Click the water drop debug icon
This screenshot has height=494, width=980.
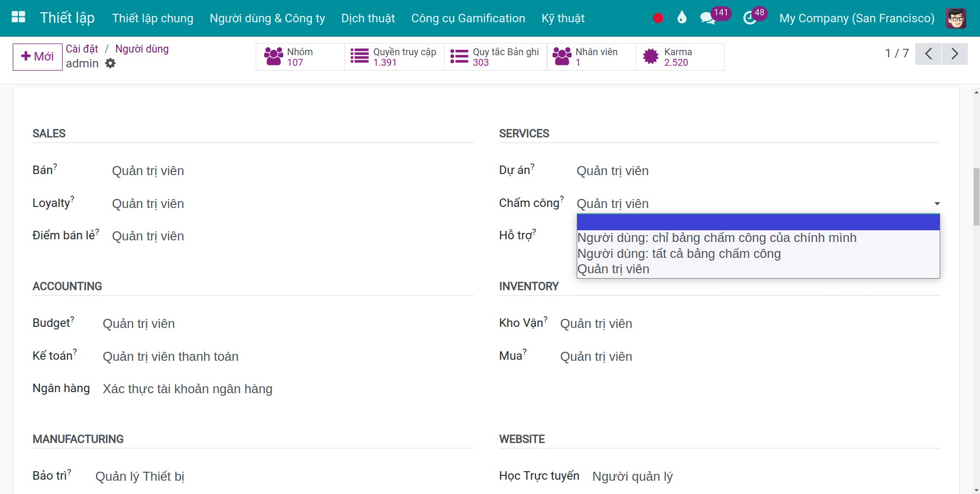(682, 18)
